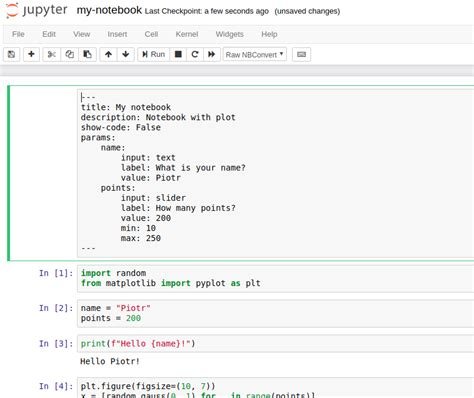Click line 'title: My notebook'
Viewport: 474px width, 398px height.
pyautogui.click(x=126, y=107)
